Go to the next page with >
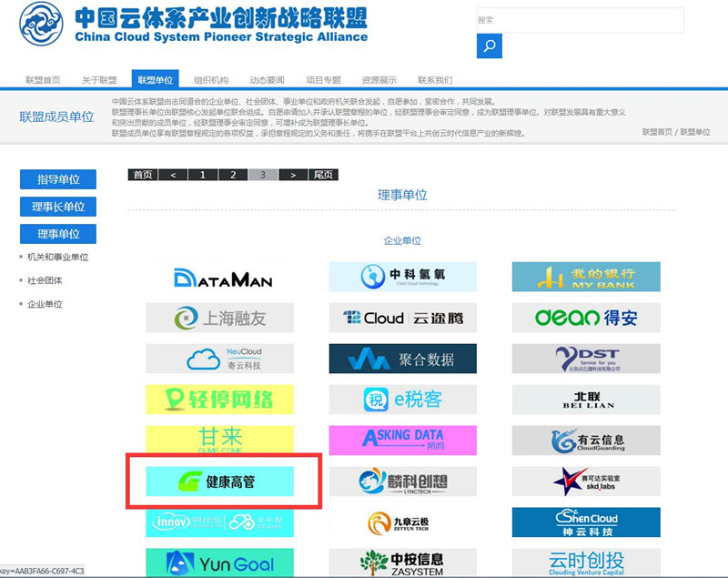 point(293,175)
